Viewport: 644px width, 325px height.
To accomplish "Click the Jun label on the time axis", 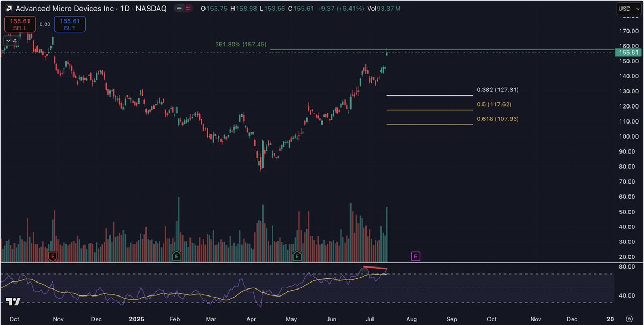I will [332, 319].
